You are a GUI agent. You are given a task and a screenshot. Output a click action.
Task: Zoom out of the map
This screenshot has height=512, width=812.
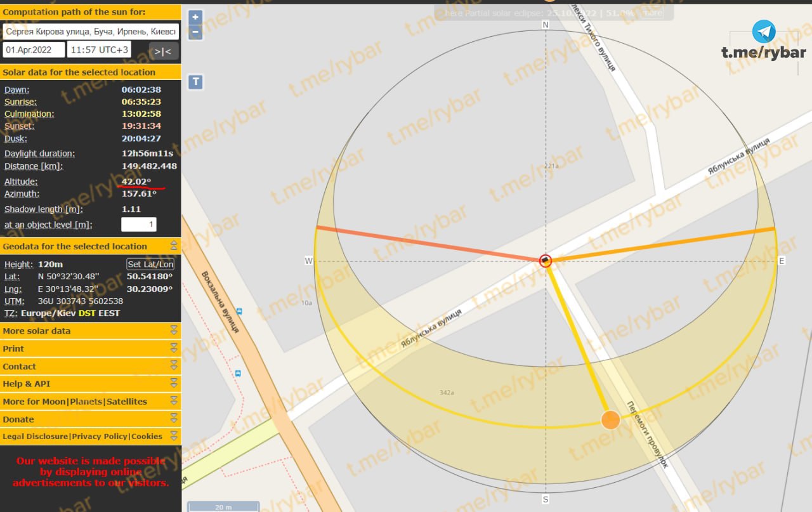click(x=195, y=32)
